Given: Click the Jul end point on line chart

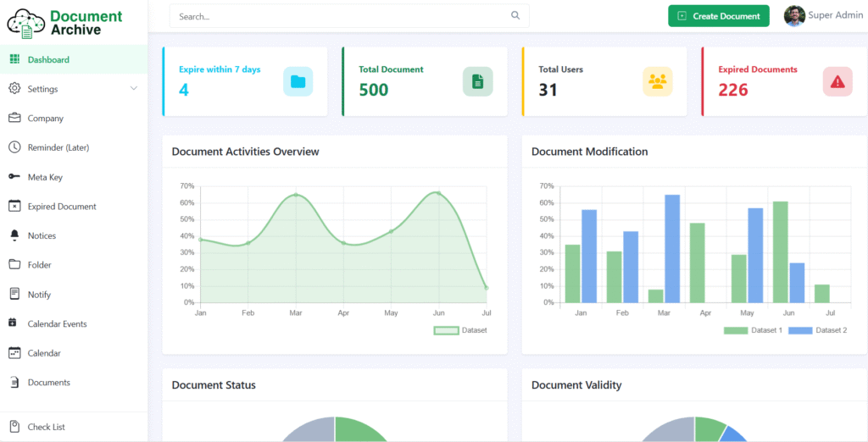Looking at the screenshot, I should pos(486,288).
